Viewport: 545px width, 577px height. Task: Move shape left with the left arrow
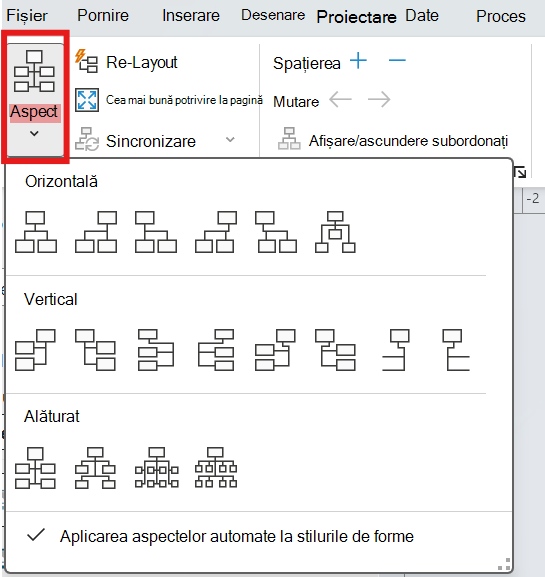click(x=340, y=99)
